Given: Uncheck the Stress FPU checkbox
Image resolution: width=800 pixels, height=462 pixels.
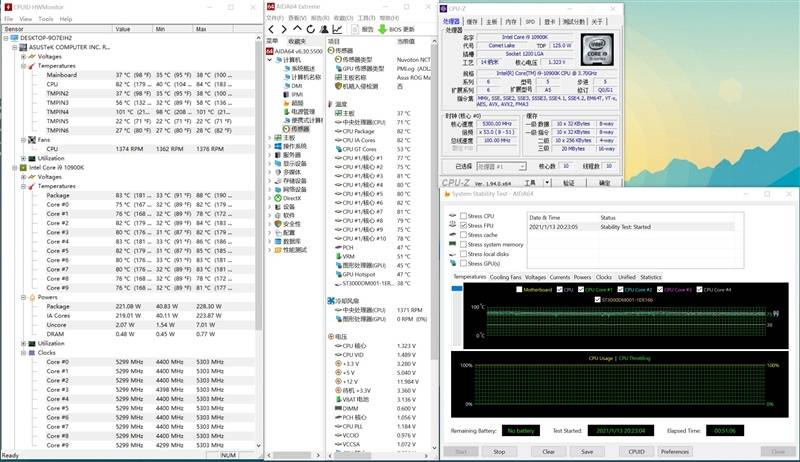Looking at the screenshot, I should pos(461,226).
